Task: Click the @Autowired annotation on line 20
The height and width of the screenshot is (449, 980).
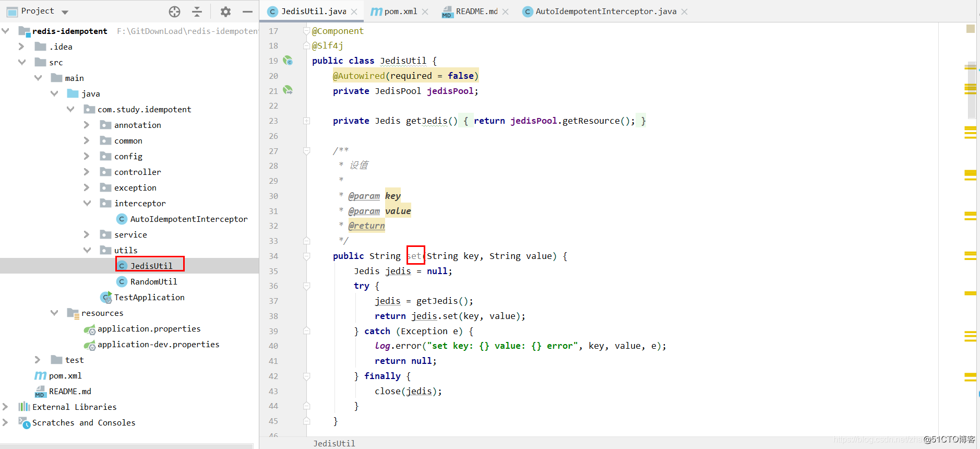Action: click(358, 76)
